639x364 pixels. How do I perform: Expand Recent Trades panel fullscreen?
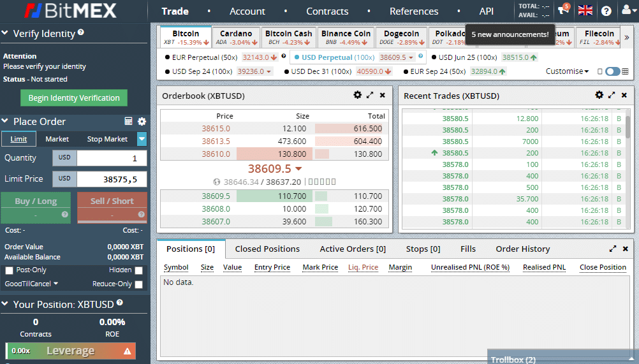(x=612, y=95)
